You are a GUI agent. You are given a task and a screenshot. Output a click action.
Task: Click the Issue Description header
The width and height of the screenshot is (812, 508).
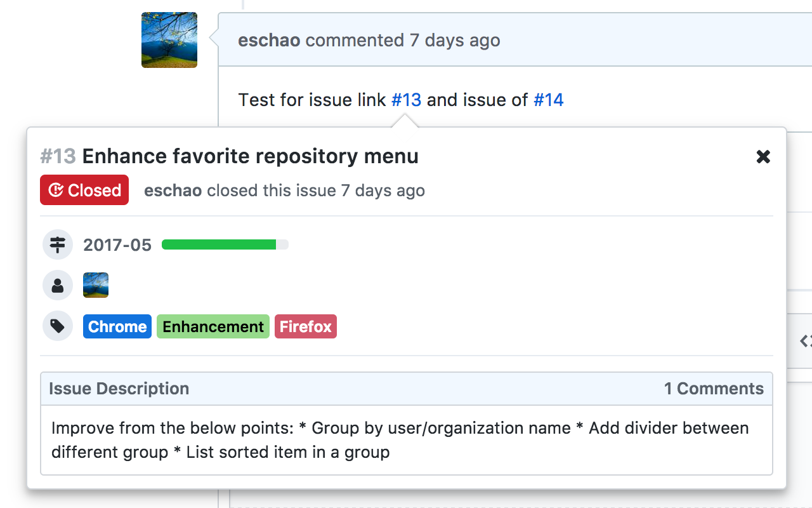119,389
